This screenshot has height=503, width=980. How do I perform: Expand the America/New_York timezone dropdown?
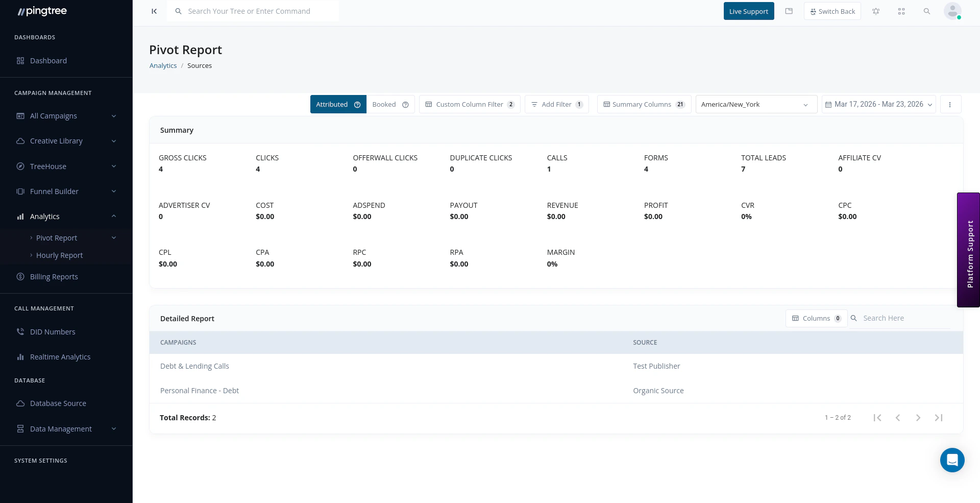click(755, 104)
